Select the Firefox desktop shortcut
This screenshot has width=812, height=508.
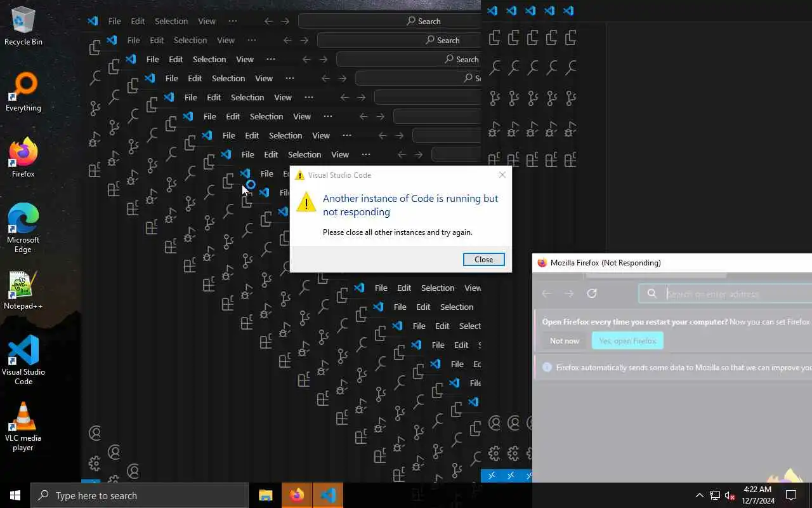click(x=23, y=158)
